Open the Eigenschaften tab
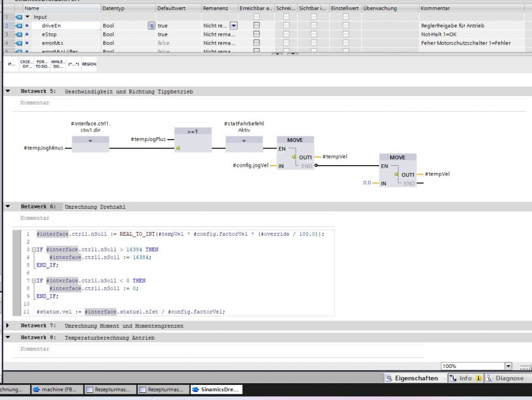The image size is (532, 400). click(x=412, y=378)
